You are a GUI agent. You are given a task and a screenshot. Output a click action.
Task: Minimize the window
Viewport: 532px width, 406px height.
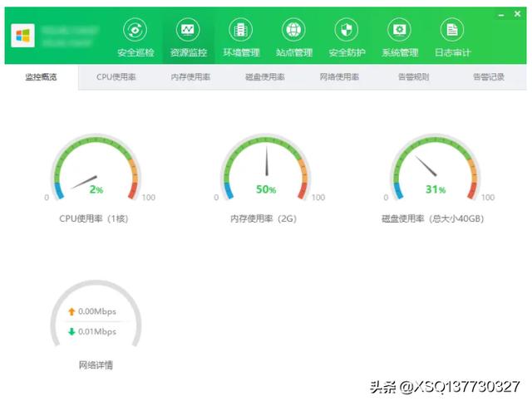[x=501, y=15]
